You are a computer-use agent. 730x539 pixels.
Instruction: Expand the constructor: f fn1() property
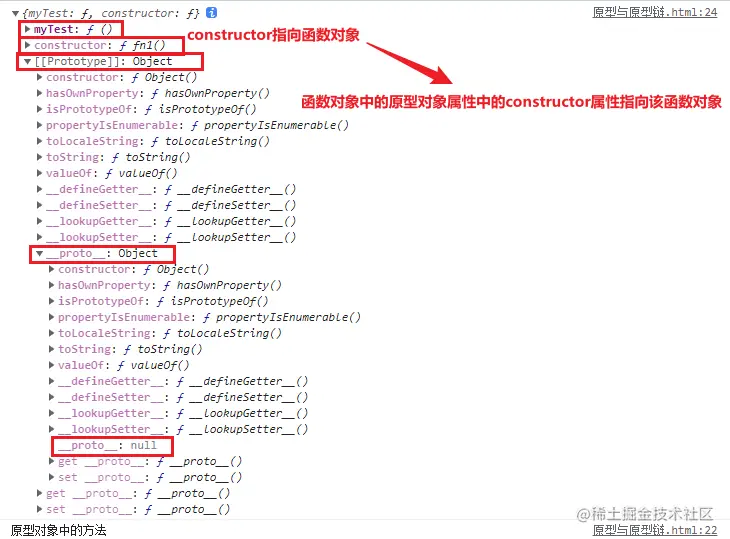click(x=27, y=45)
